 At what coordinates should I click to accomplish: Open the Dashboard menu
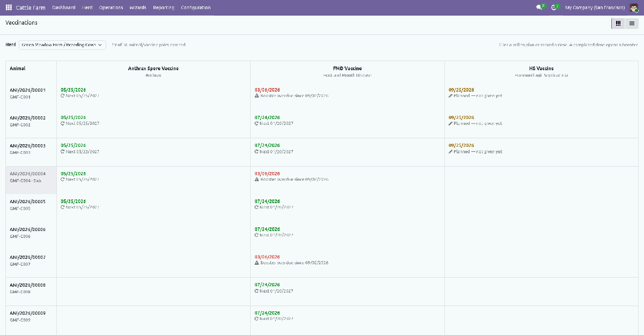(64, 8)
